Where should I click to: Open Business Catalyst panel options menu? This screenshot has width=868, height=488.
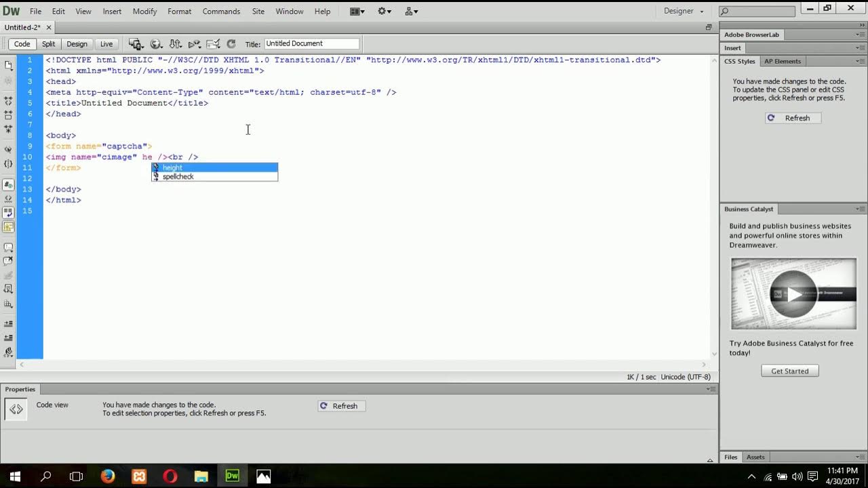860,209
